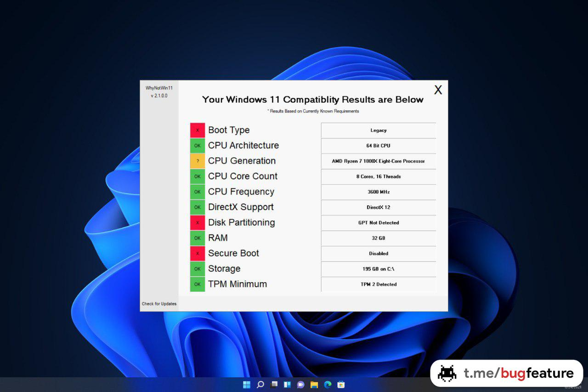Click Check for Updates link
The width and height of the screenshot is (588, 392).
[159, 304]
